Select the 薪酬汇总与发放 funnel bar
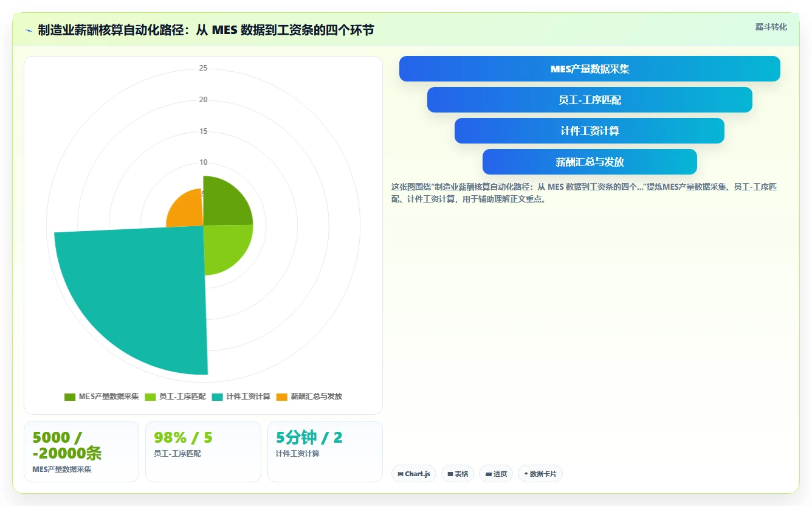Screen dimensions: 812x506 coord(590,162)
